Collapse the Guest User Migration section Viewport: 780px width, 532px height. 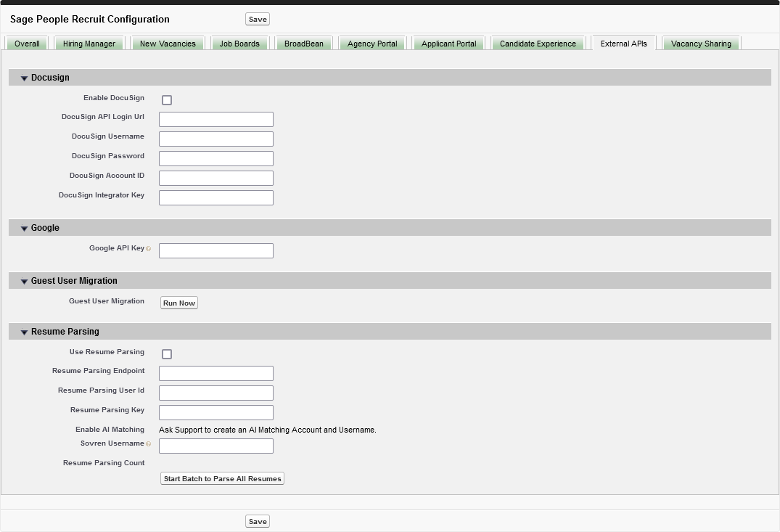24,282
